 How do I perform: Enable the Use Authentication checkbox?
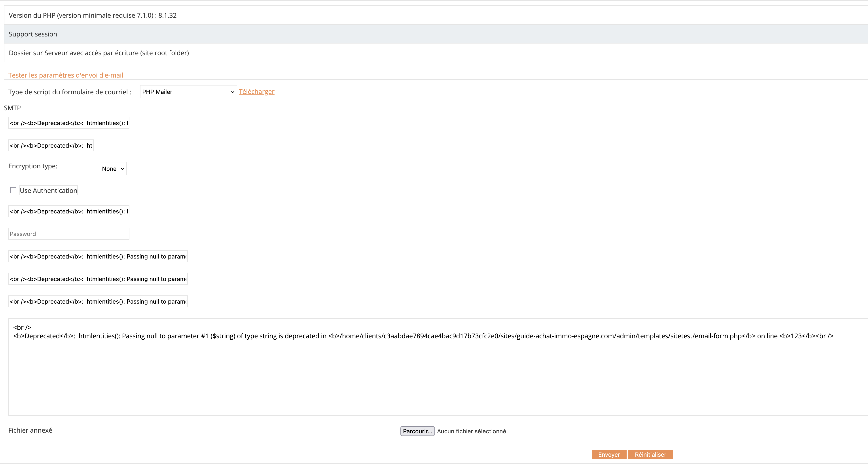pos(13,190)
